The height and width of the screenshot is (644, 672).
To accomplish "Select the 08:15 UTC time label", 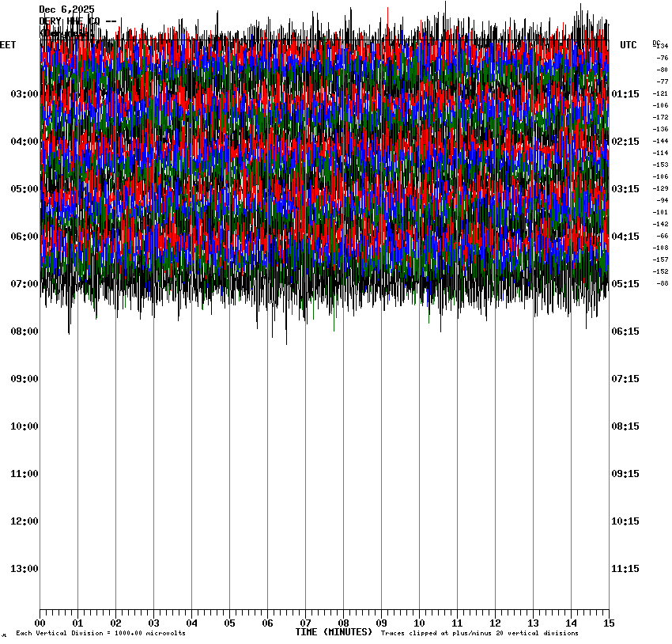I will [625, 426].
